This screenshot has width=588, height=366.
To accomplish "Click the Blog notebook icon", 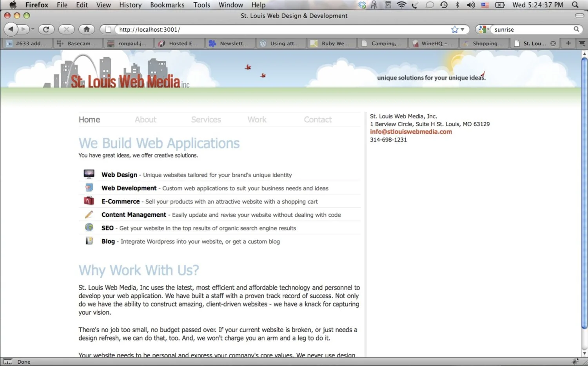I will tap(89, 241).
